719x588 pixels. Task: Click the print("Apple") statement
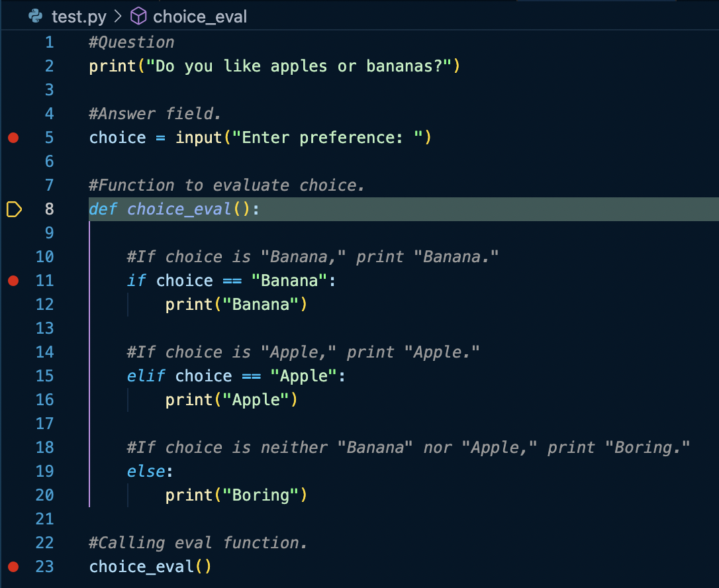(231, 400)
